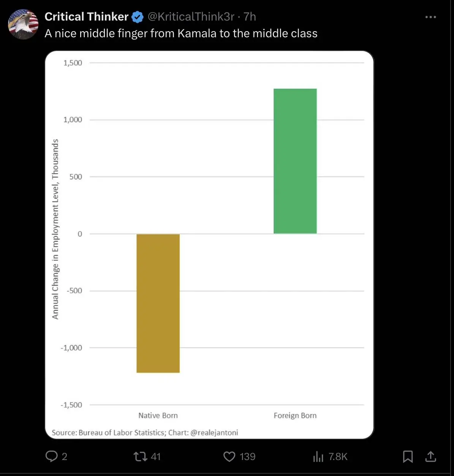Screen dimensions: 454x476
Task: Open the three-dot more options menu
Action: pos(430,17)
